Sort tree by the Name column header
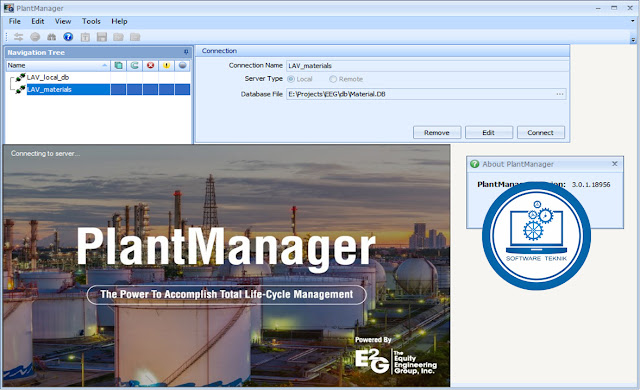The width and height of the screenshot is (640, 390). coord(58,65)
